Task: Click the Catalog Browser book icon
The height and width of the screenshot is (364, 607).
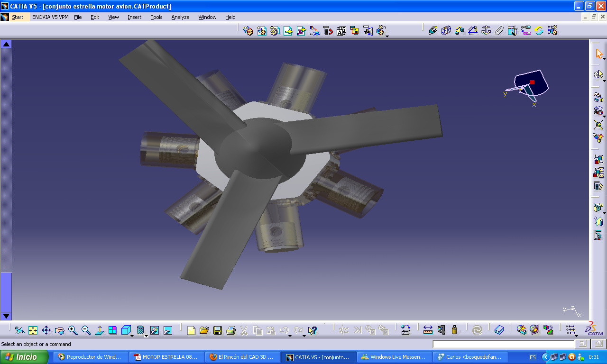Action: click(499, 330)
